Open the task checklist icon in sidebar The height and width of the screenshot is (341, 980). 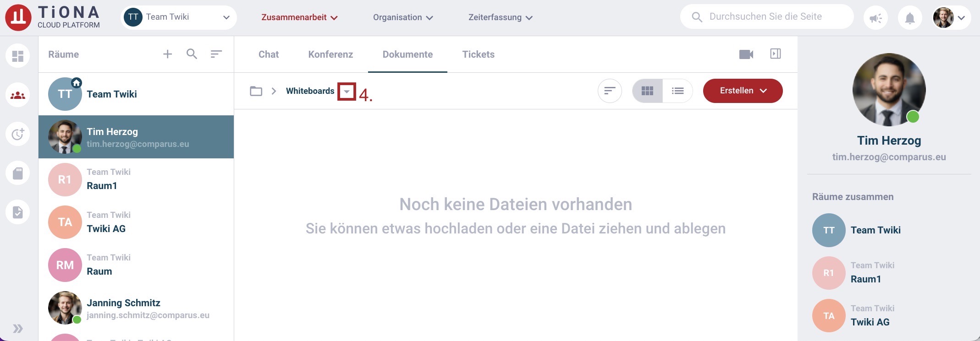tap(18, 212)
